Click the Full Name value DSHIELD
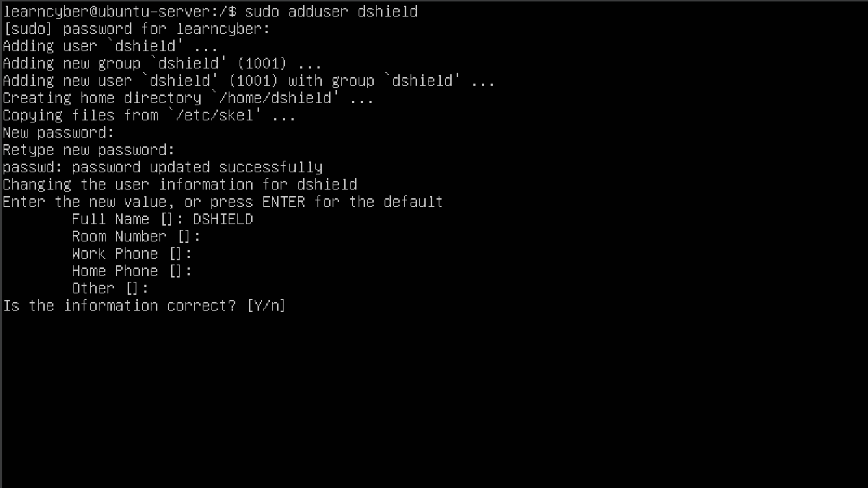This screenshot has width=868, height=488. pos(223,219)
